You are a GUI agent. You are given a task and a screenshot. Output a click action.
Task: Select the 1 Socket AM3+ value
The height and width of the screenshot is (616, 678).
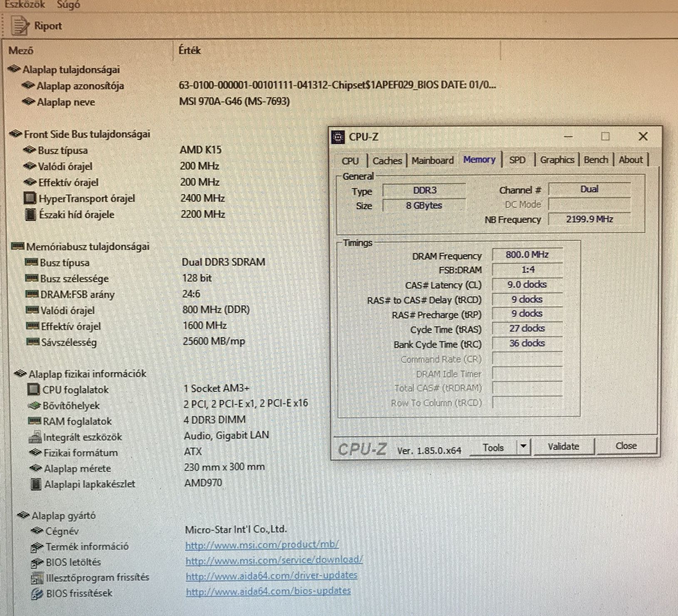pyautogui.click(x=216, y=388)
